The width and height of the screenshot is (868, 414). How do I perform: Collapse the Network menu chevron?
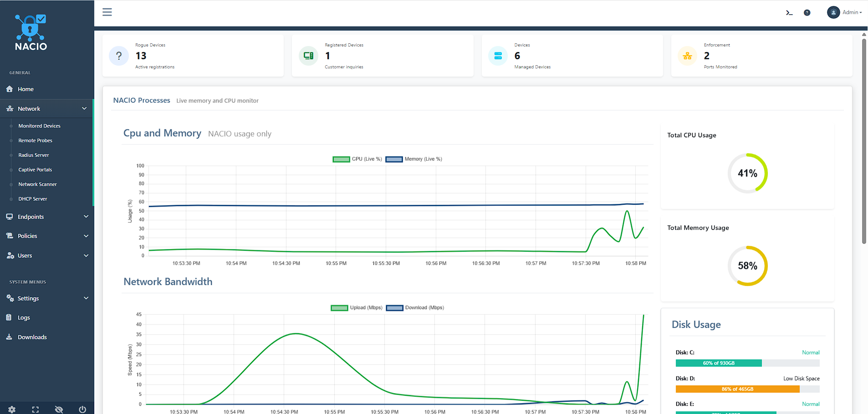click(84, 109)
